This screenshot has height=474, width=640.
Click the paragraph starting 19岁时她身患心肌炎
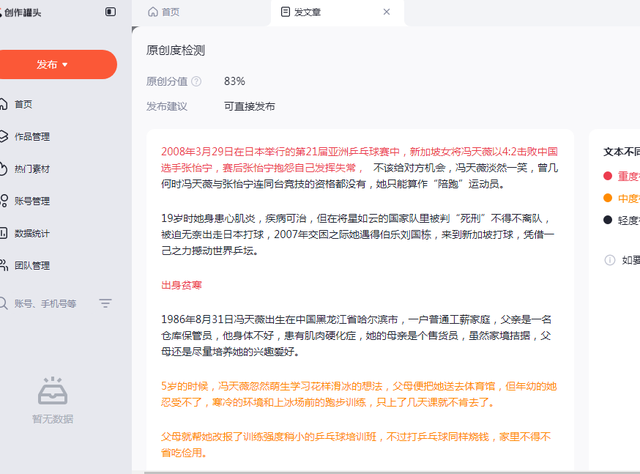358,234
